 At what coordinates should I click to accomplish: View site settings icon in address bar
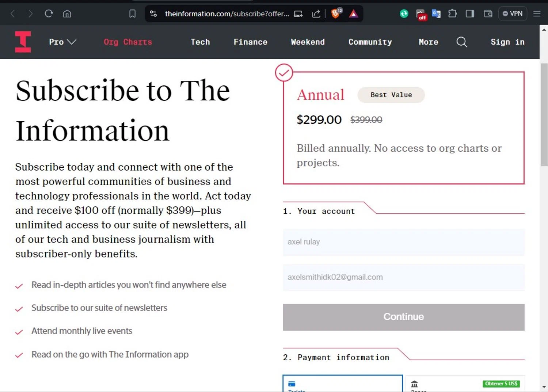click(x=153, y=14)
